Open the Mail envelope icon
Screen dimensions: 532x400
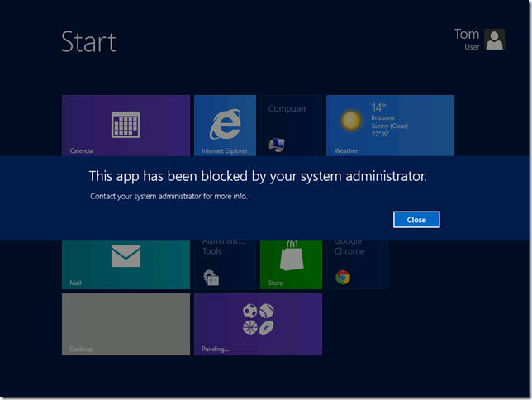(126, 257)
